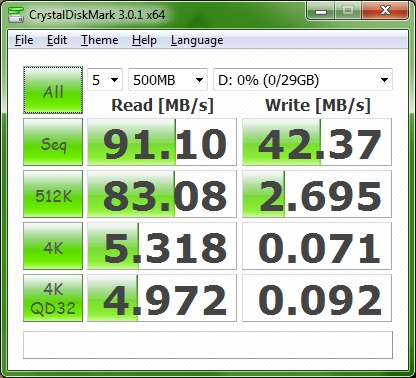Click the empty comment field at bottom
This screenshot has height=378, width=416.
coord(208,345)
